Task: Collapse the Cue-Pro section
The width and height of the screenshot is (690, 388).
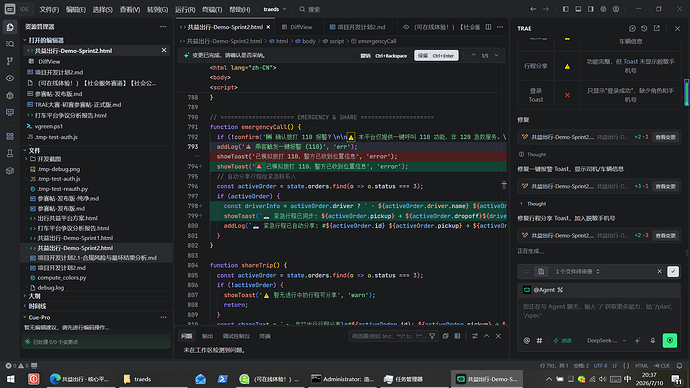Action: [39, 317]
